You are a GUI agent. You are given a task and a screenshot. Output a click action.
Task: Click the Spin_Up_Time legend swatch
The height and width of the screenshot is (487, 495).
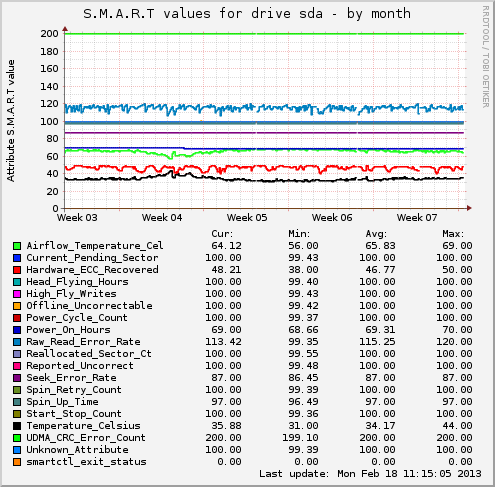pyautogui.click(x=17, y=402)
